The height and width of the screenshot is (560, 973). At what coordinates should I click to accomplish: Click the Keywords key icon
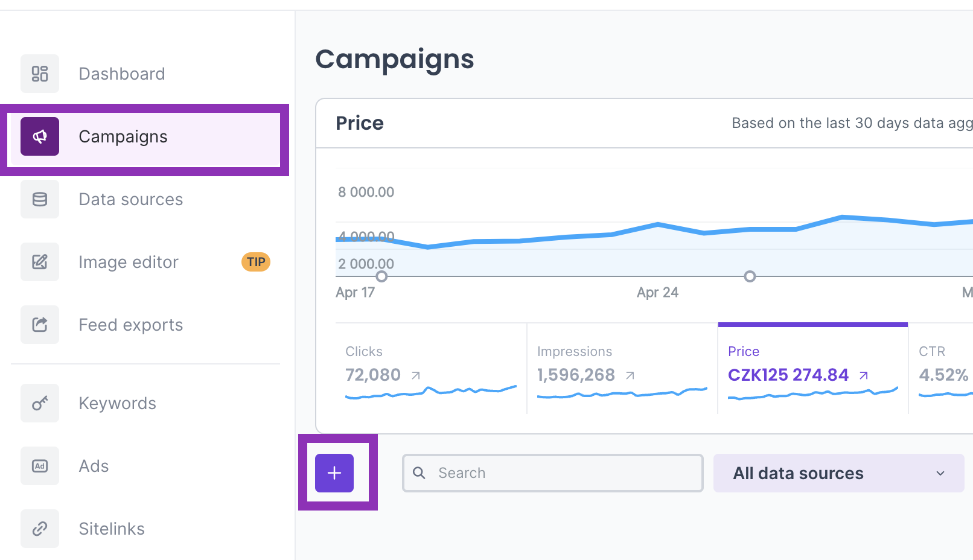tap(40, 403)
